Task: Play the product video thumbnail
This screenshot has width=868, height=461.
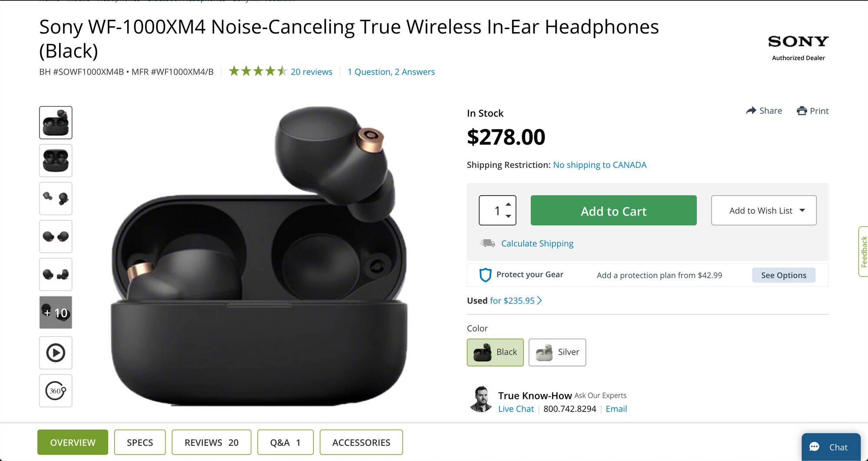Action: coord(56,353)
